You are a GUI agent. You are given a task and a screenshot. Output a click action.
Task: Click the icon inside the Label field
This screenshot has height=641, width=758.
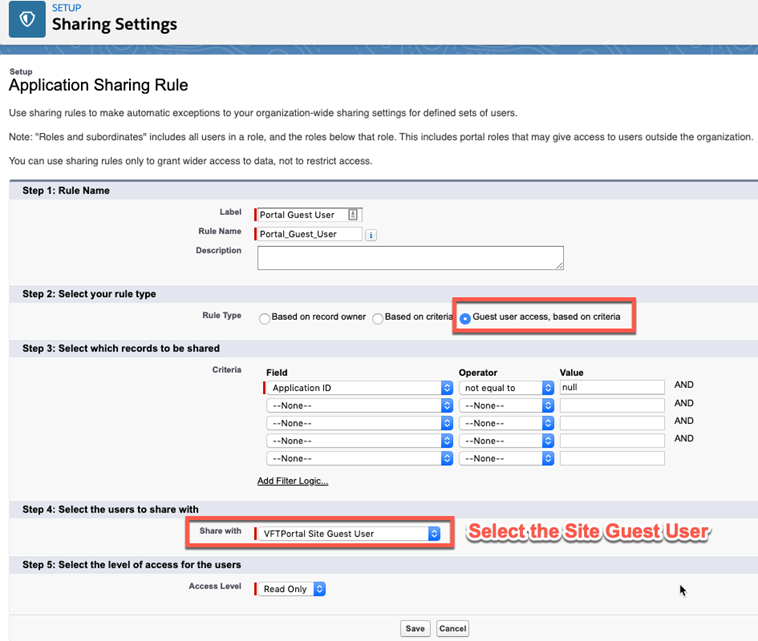[x=353, y=215]
